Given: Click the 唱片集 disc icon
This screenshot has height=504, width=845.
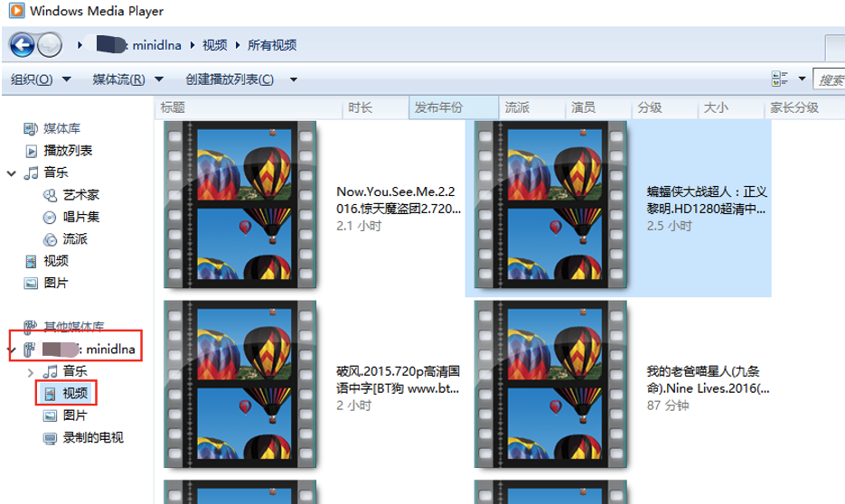Looking at the screenshot, I should tap(50, 218).
